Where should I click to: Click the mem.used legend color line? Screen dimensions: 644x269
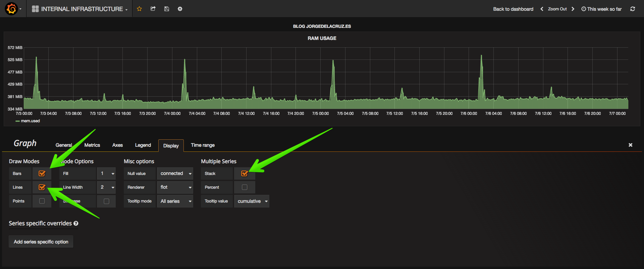[x=17, y=121]
